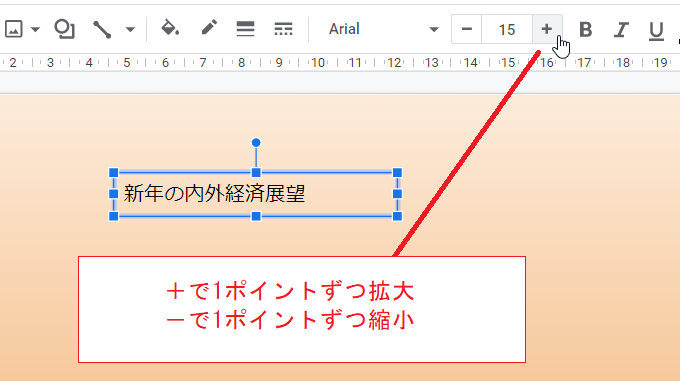Click the bottom-left resize handle of the text box
Image resolution: width=680 pixels, height=381 pixels.
pos(114,216)
